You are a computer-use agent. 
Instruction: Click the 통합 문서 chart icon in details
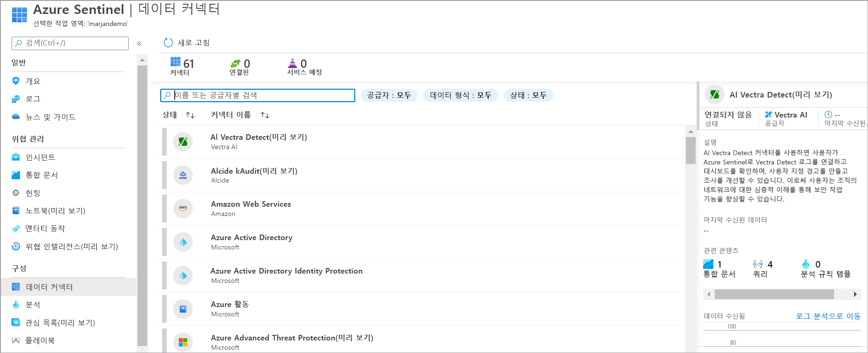point(708,264)
